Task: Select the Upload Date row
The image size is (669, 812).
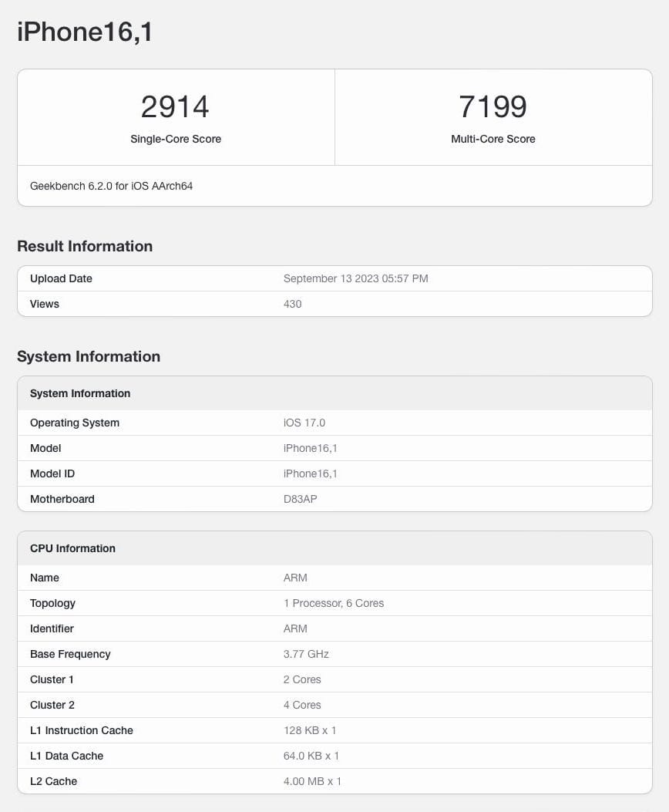Action: click(x=334, y=278)
